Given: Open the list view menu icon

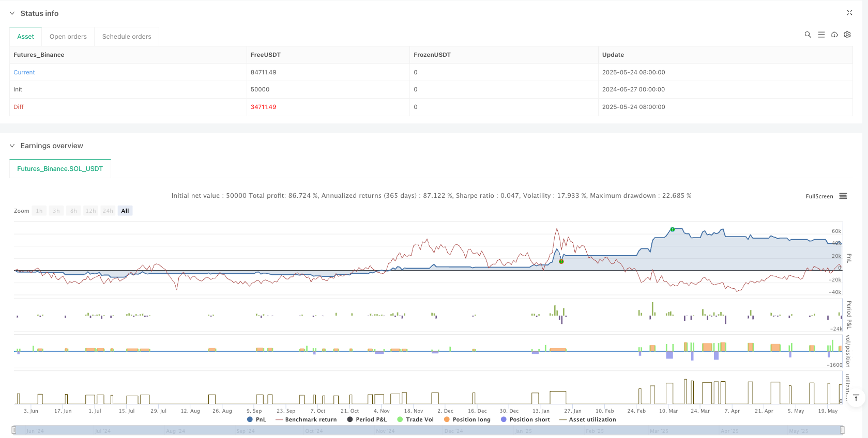Looking at the screenshot, I should point(821,35).
